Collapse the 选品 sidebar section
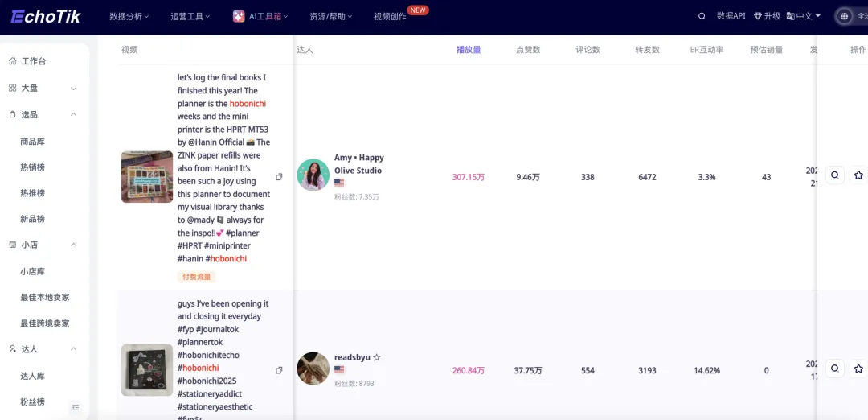 tap(73, 114)
